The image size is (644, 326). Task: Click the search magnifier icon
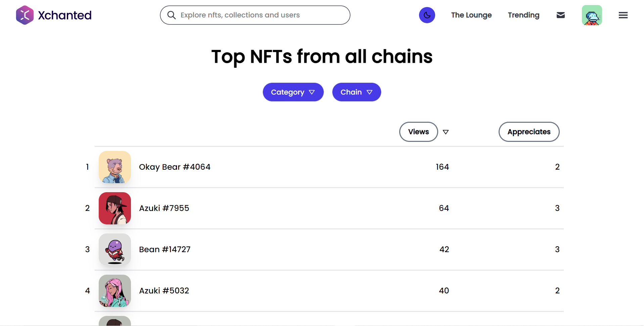tap(172, 15)
